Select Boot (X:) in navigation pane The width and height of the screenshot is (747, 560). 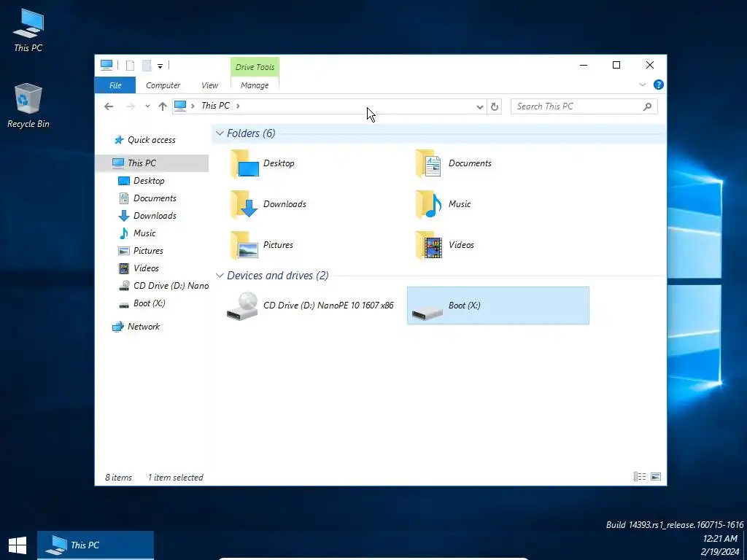pyautogui.click(x=149, y=304)
